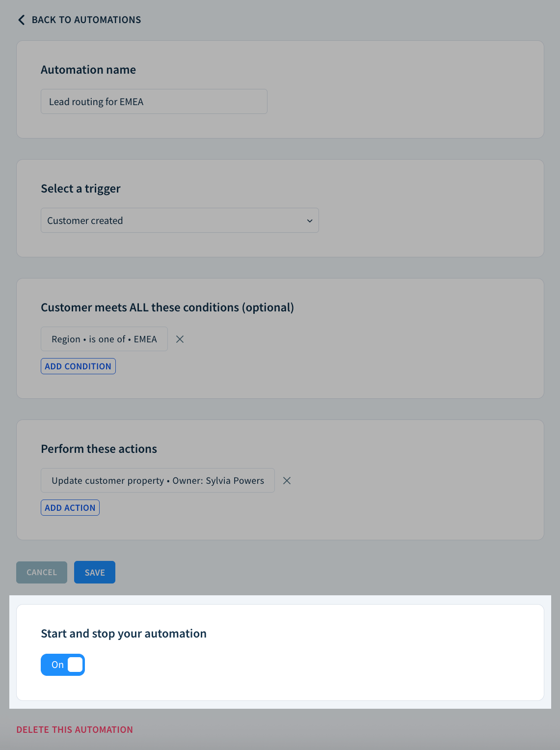Turn off the automation toggle
The image size is (560, 750).
62,665
